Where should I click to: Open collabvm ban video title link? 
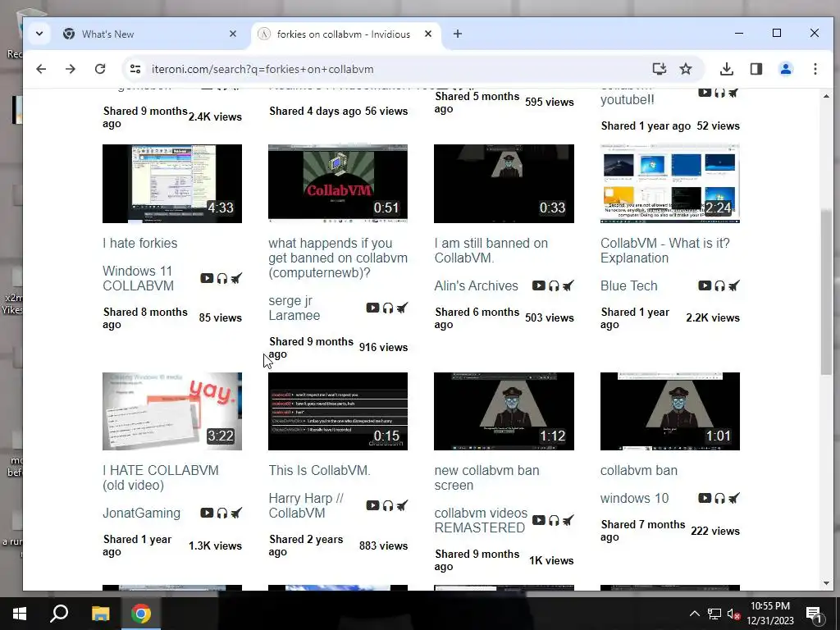tap(639, 470)
